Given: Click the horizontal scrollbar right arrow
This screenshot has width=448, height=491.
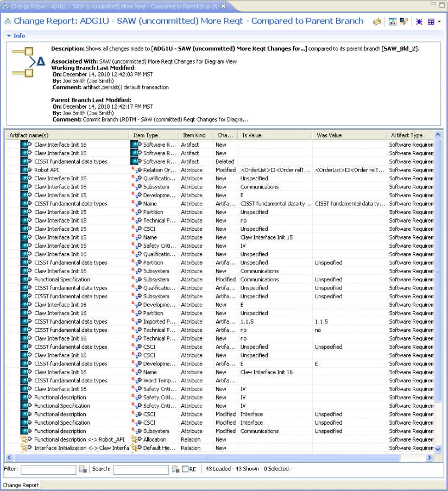Looking at the screenshot, I should [430, 458].
